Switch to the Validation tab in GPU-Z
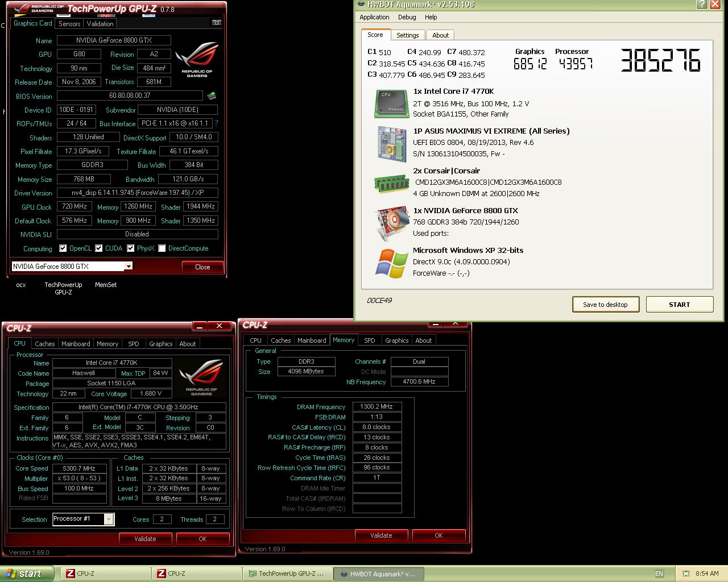 (x=100, y=24)
